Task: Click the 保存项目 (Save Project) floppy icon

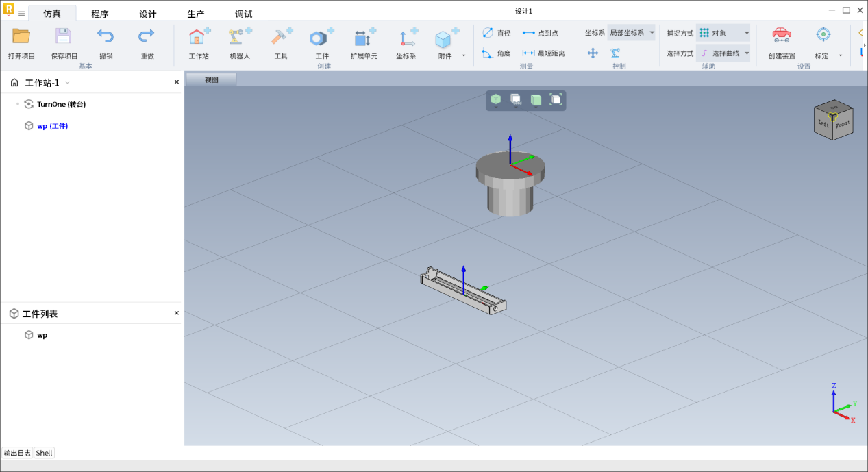Action: [x=64, y=37]
